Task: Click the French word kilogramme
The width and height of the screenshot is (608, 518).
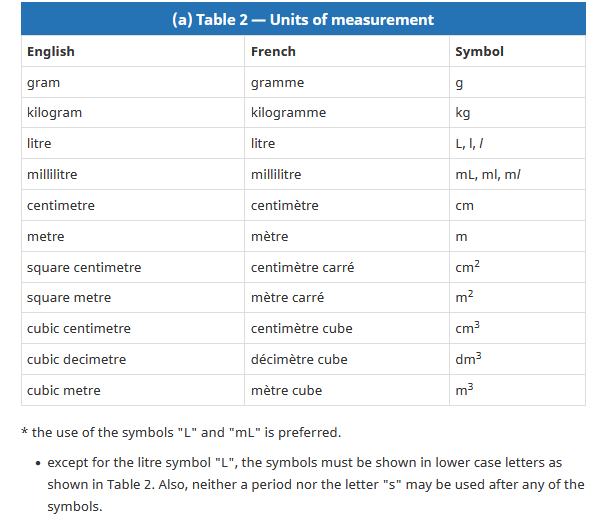Action: point(288,113)
